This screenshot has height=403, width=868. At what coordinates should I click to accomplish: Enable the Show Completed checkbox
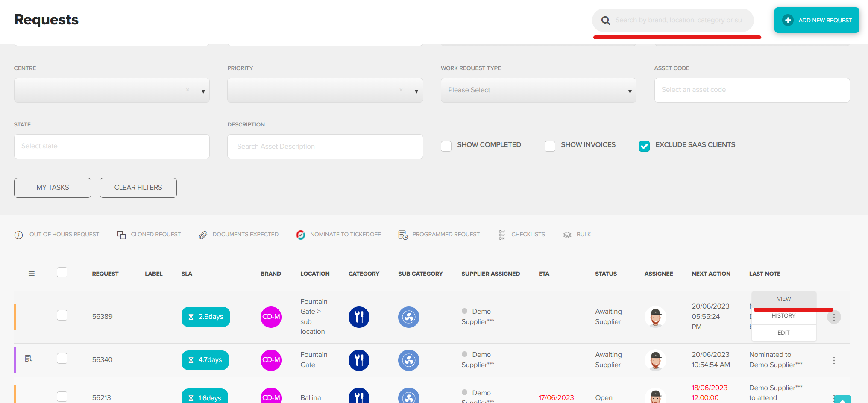tap(446, 146)
